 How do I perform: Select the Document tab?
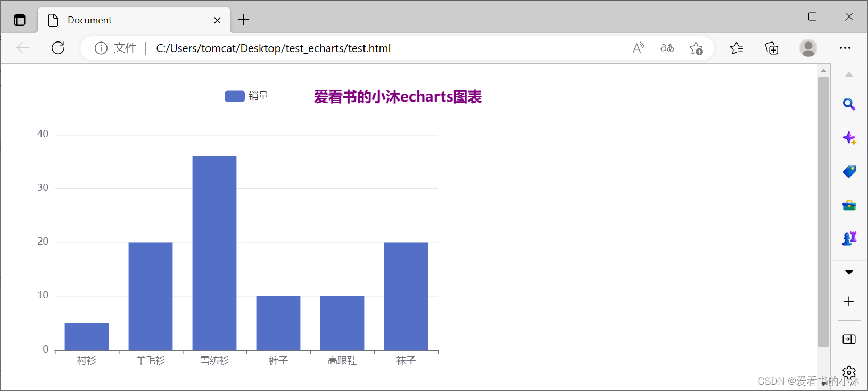(x=134, y=20)
